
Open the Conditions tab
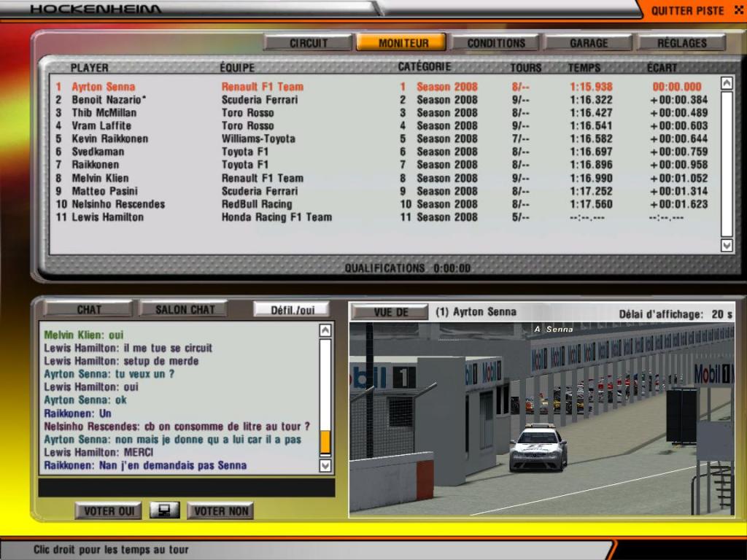tap(496, 43)
